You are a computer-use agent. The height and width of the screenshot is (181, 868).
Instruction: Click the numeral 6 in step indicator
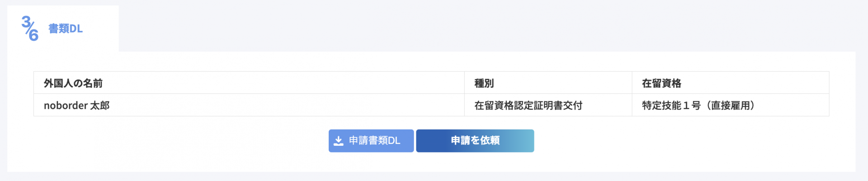click(x=33, y=35)
